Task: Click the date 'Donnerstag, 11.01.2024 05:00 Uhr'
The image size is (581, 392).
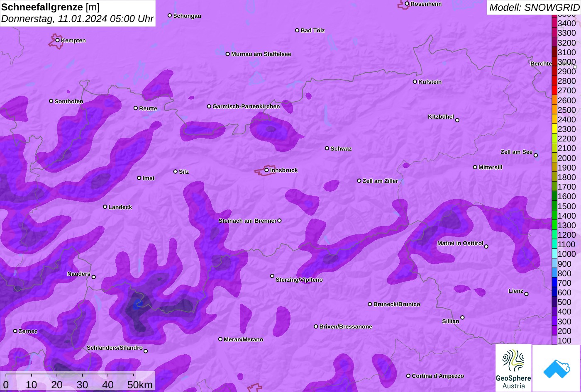Action: coord(78,19)
